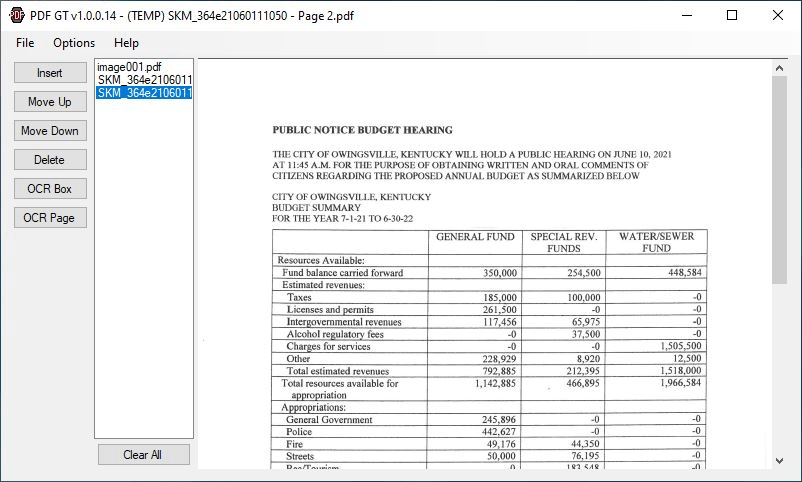802x482 pixels.
Task: Open the Options menu
Action: click(74, 43)
